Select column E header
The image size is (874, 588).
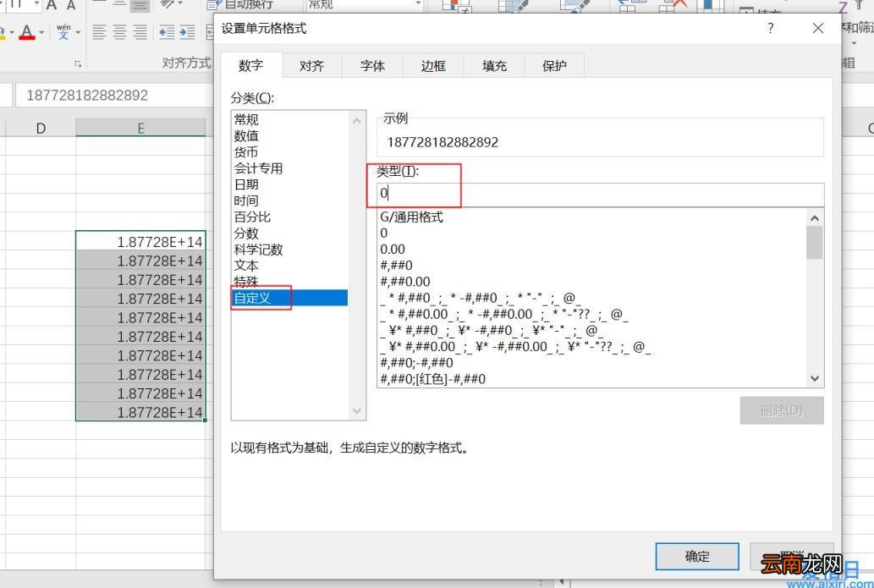tap(141, 129)
